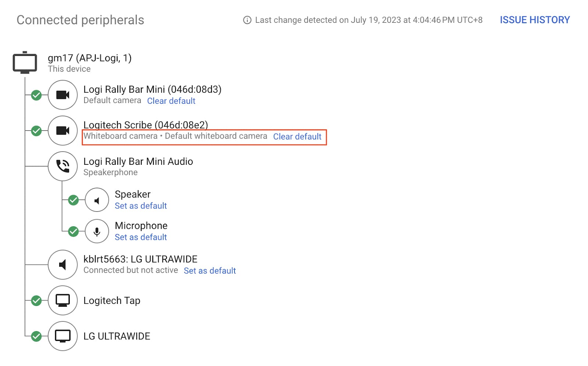This screenshot has height=366, width=588.
Task: Set Speaker as default
Action: click(x=141, y=206)
